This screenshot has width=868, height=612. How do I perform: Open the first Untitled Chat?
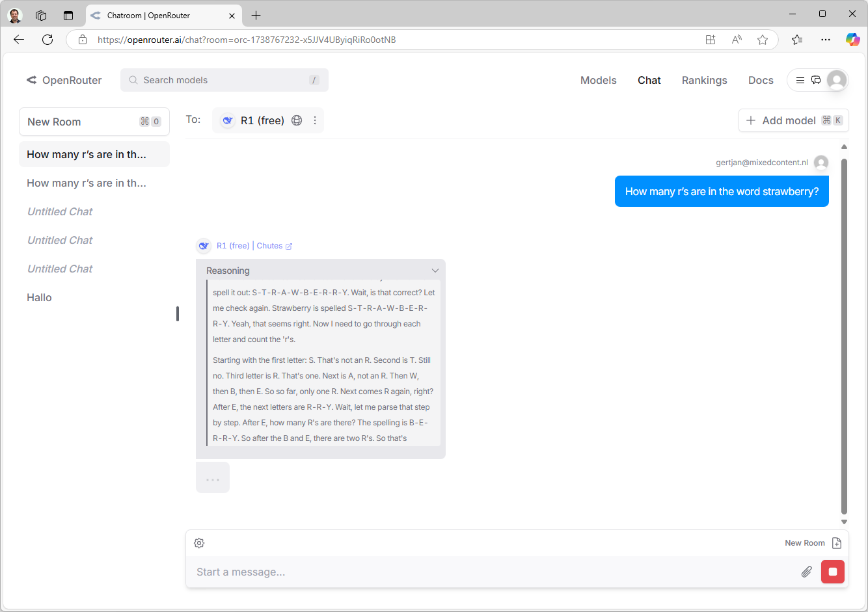coord(94,211)
